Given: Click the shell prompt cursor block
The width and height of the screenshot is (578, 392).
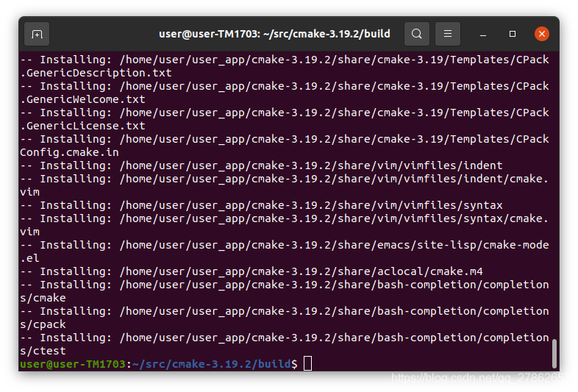Looking at the screenshot, I should (308, 363).
